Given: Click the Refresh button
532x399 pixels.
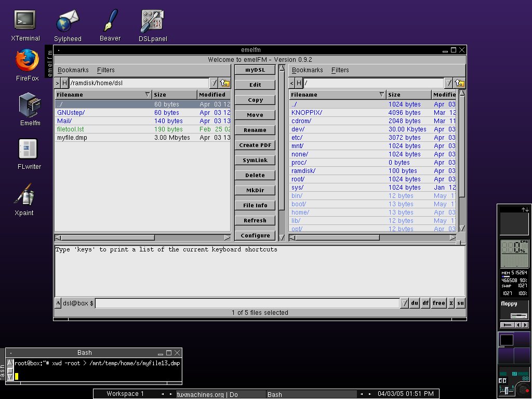Looking at the screenshot, I should click(x=255, y=220).
